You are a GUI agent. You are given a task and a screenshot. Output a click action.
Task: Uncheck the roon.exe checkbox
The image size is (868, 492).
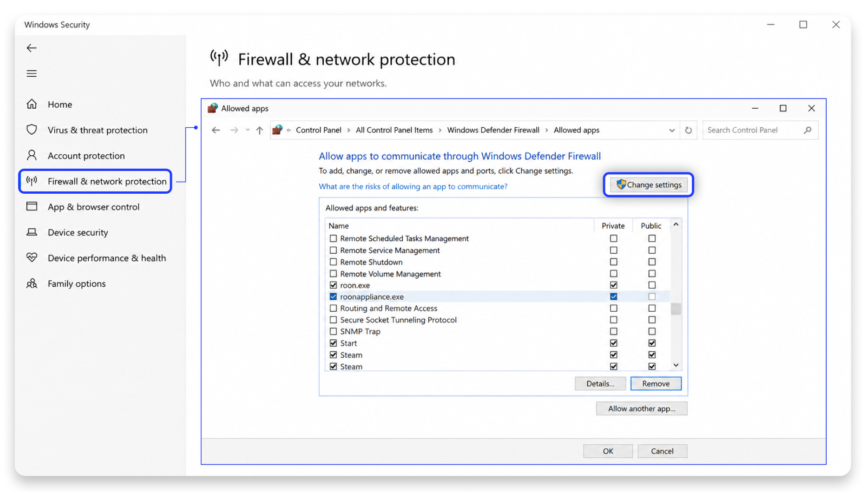333,285
